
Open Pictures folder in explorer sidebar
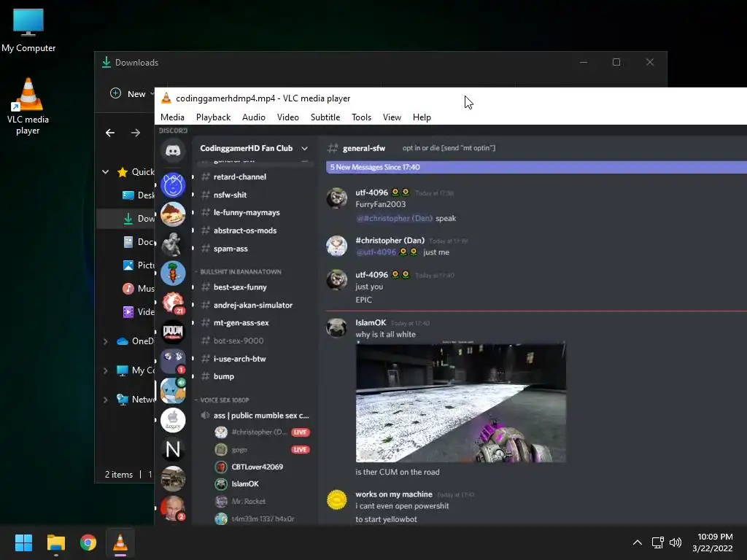pos(139,265)
